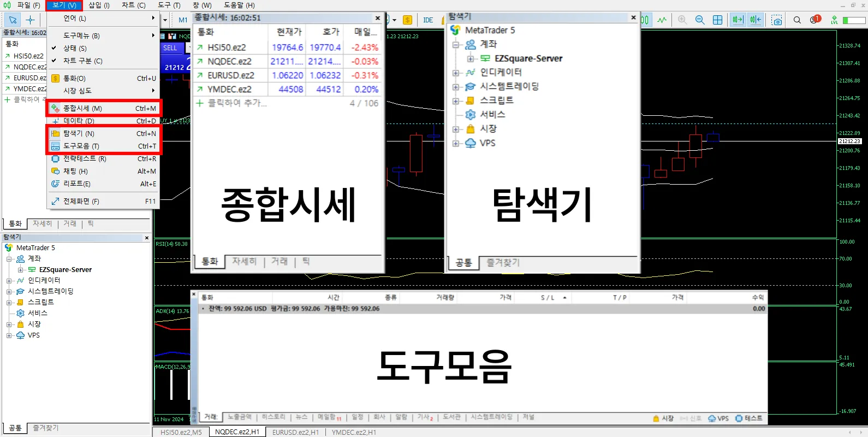
Task: Click MetaTrader 5 root in docked Navigator
Action: coord(35,247)
